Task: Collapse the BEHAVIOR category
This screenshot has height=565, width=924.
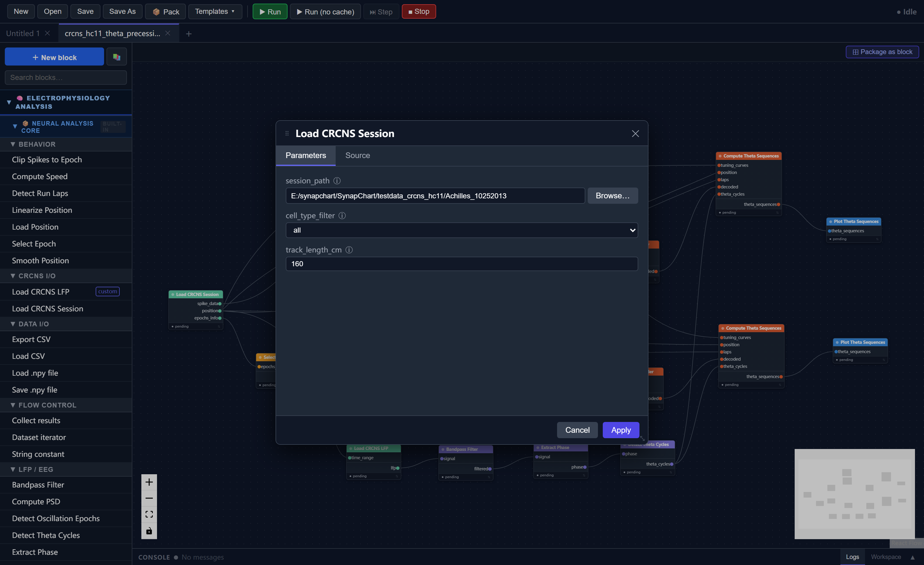Action: pyautogui.click(x=13, y=144)
